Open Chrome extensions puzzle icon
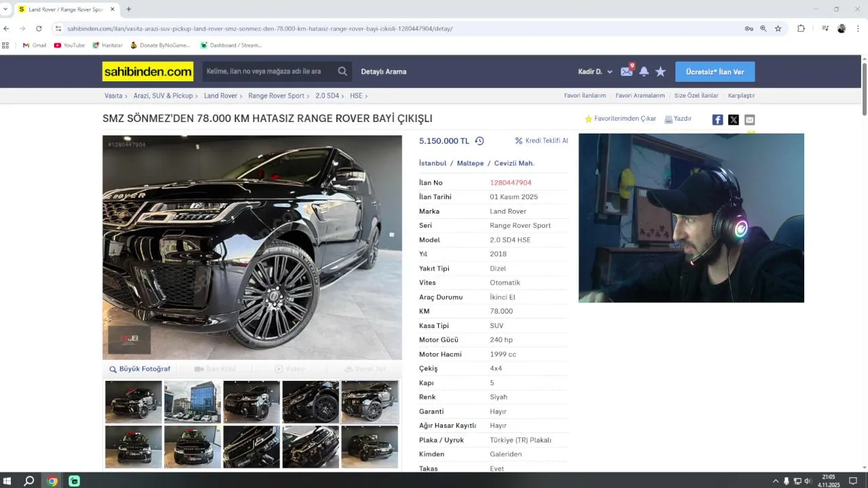Viewport: 868px width, 488px height. [801, 28]
